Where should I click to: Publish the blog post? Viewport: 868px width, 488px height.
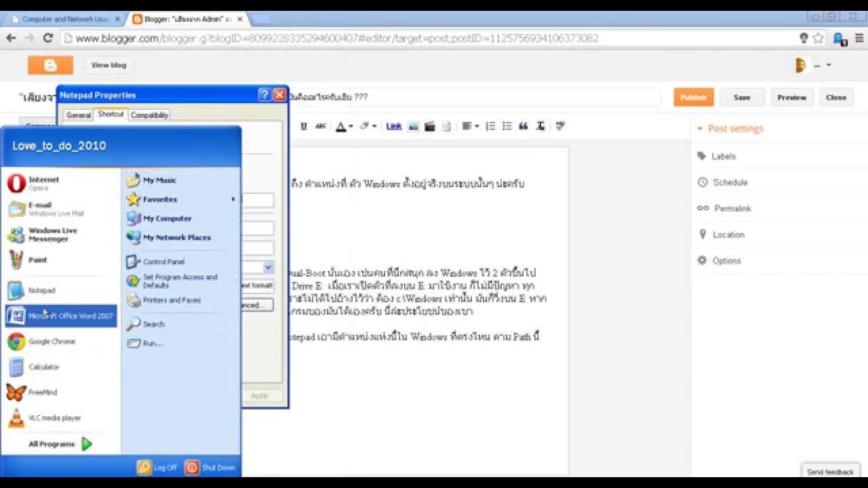pyautogui.click(x=694, y=98)
